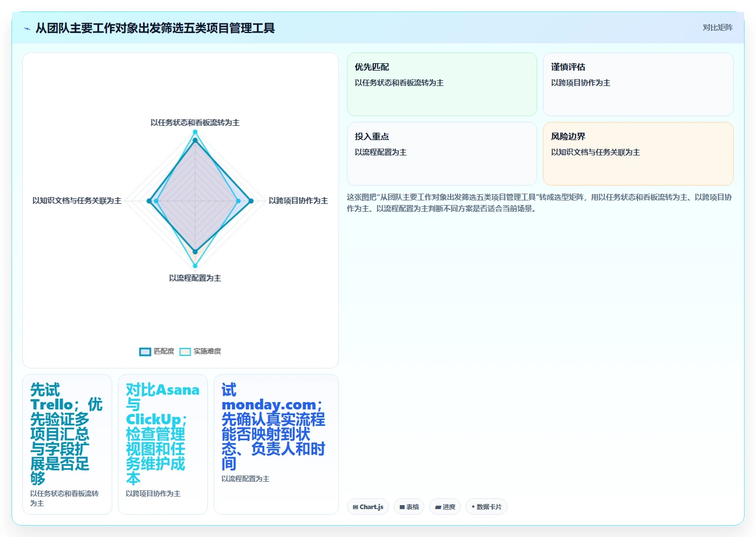Click the radar axis label 以任务状态和看板流转为主

pos(195,122)
